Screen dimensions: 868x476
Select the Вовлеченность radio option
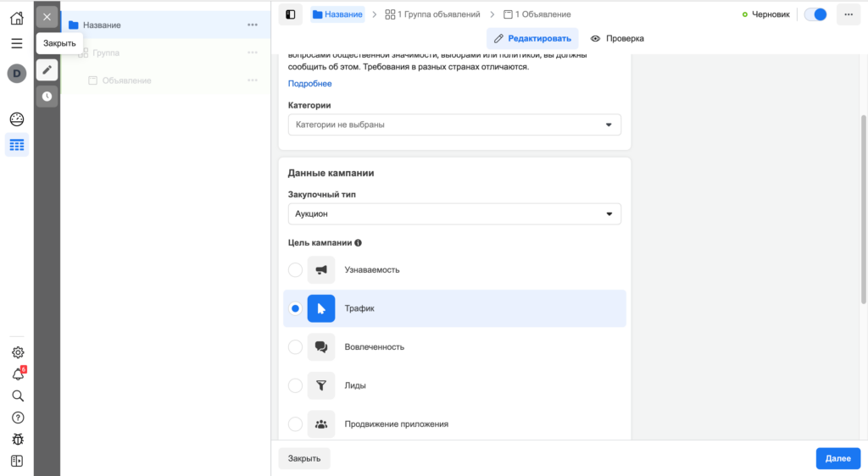click(x=295, y=347)
